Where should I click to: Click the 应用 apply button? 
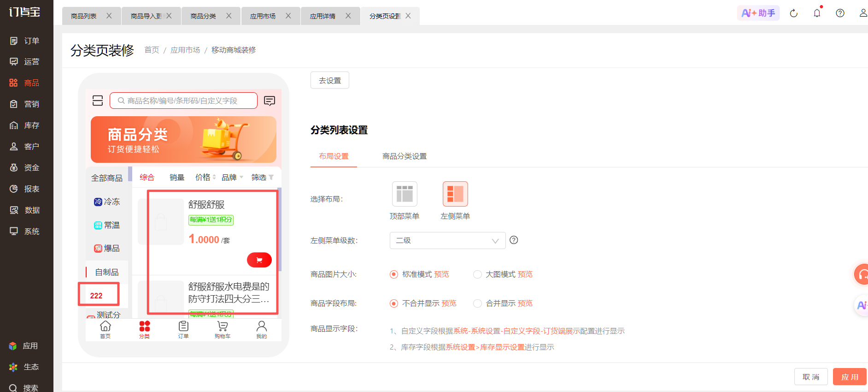pos(850,377)
